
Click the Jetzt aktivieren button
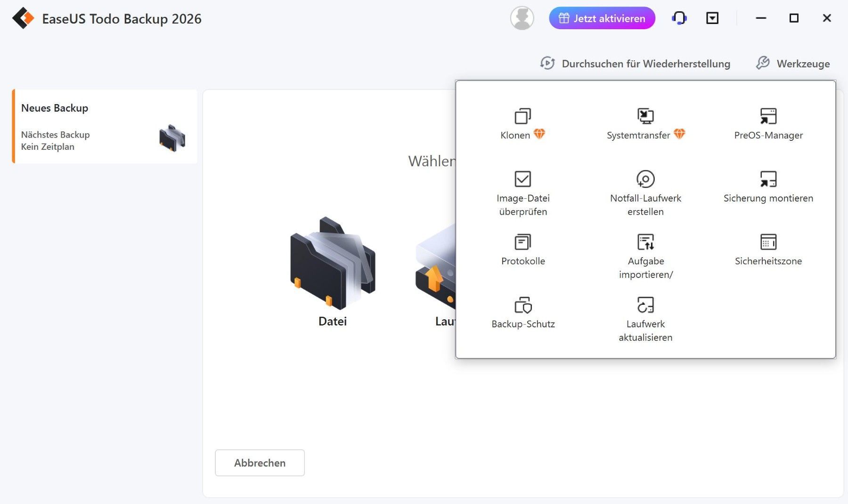pos(602,18)
